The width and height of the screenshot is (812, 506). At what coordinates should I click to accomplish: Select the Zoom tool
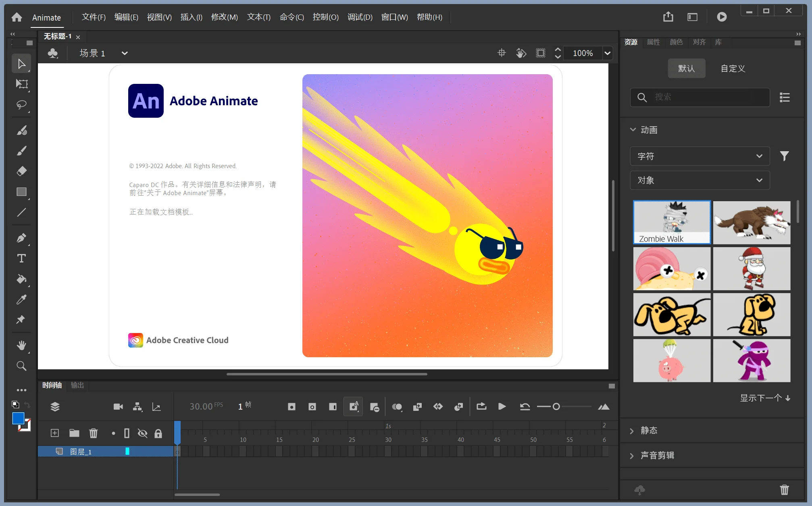point(21,366)
